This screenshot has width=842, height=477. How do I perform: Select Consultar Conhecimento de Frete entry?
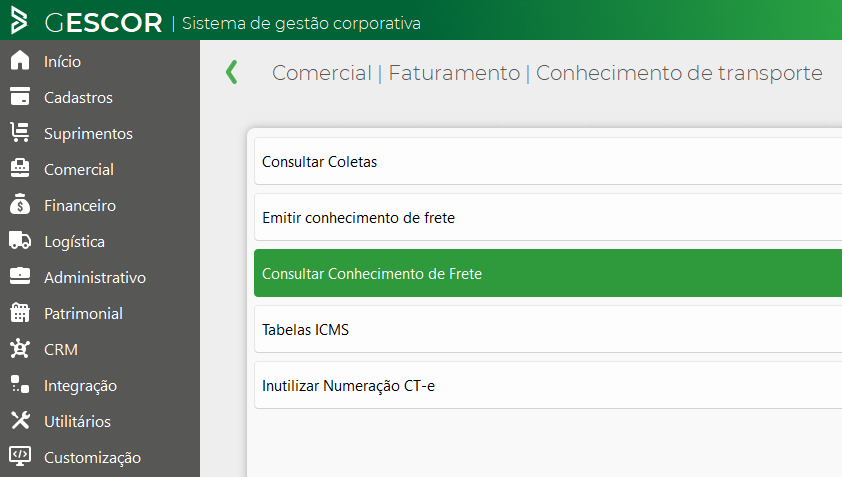[548, 273]
